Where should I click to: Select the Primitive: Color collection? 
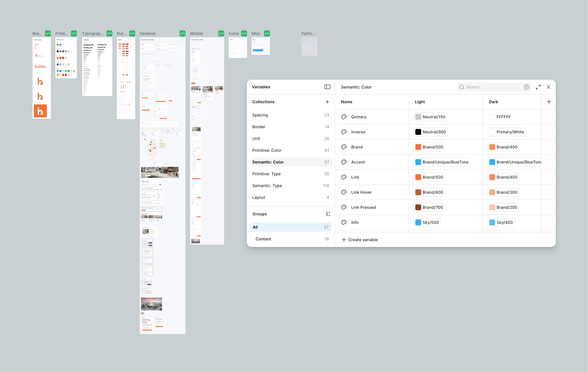click(267, 150)
